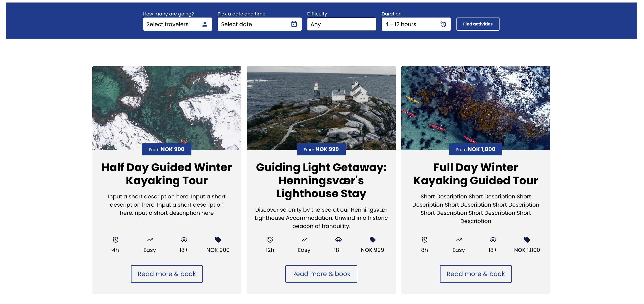Click the clock icon above 12h
The image size is (644, 304).
point(270,240)
